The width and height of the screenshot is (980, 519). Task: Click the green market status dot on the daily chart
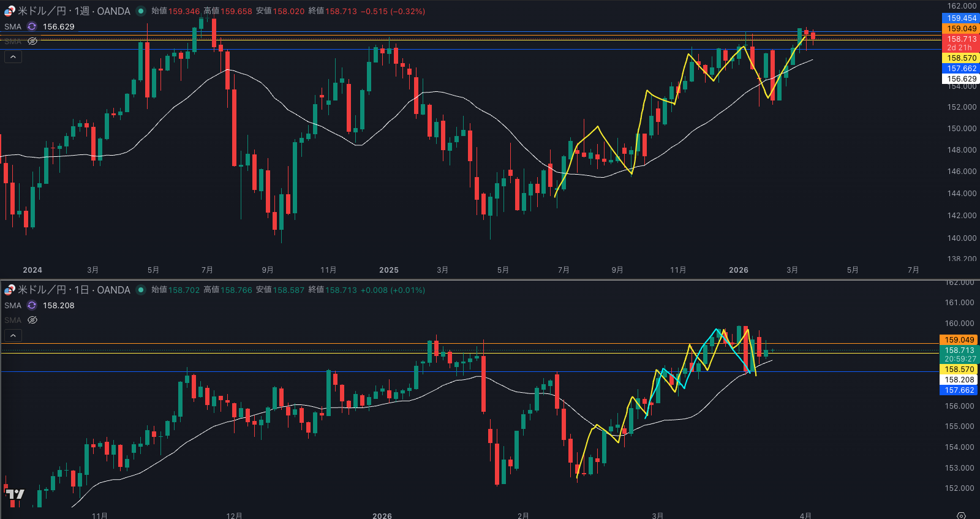141,290
